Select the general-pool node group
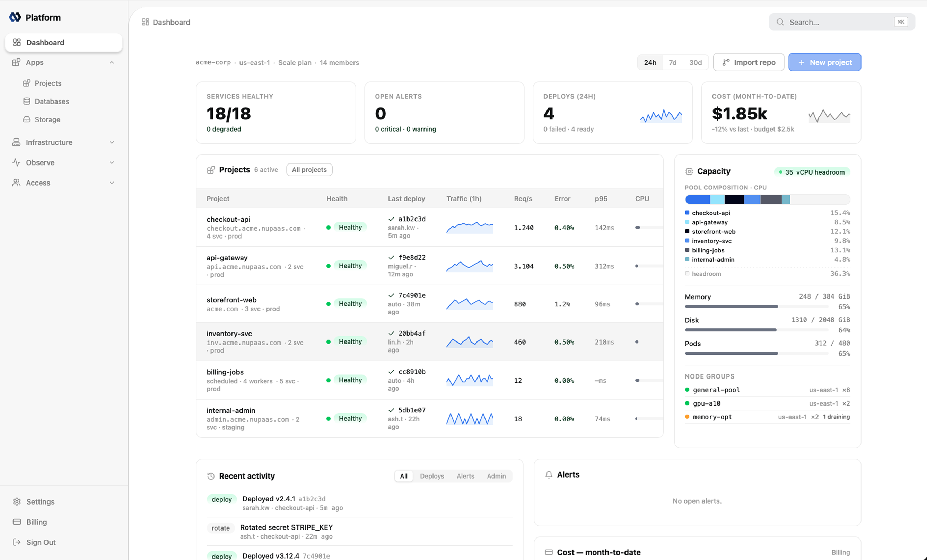The width and height of the screenshot is (927, 560). [768, 390]
